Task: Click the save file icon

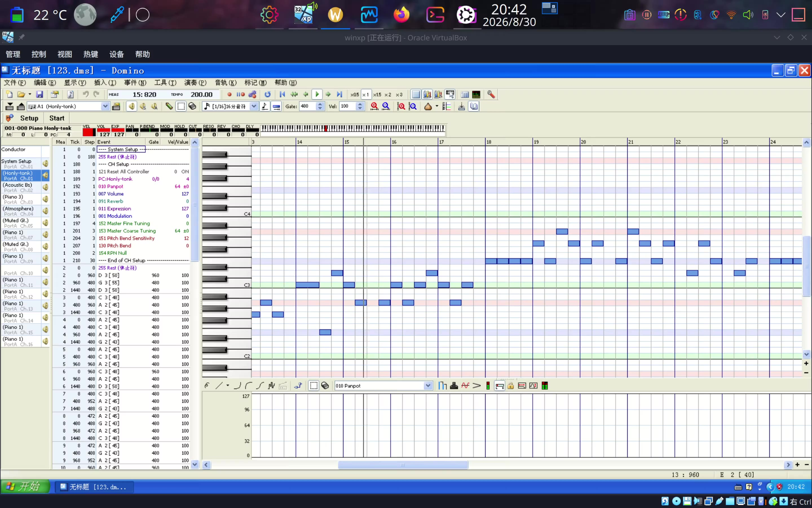Action: coord(39,95)
